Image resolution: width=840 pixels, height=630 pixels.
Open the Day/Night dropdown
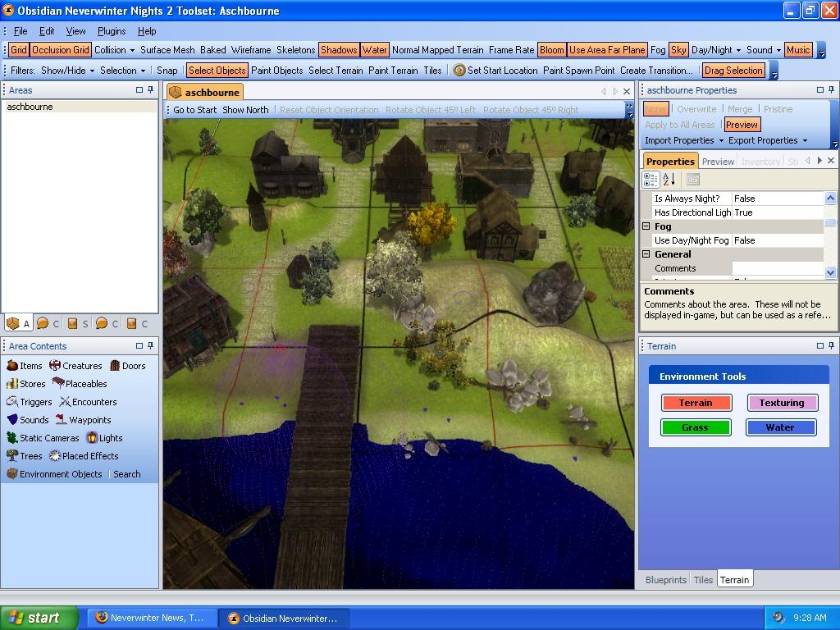715,50
